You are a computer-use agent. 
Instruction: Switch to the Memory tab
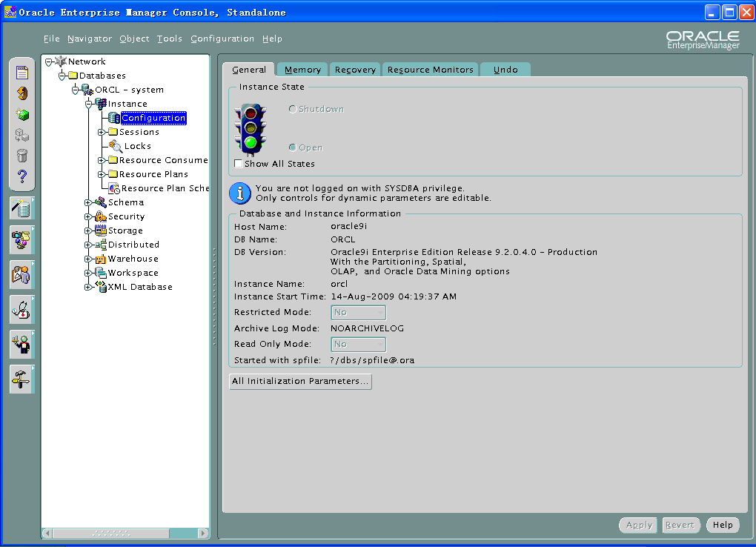pos(302,70)
